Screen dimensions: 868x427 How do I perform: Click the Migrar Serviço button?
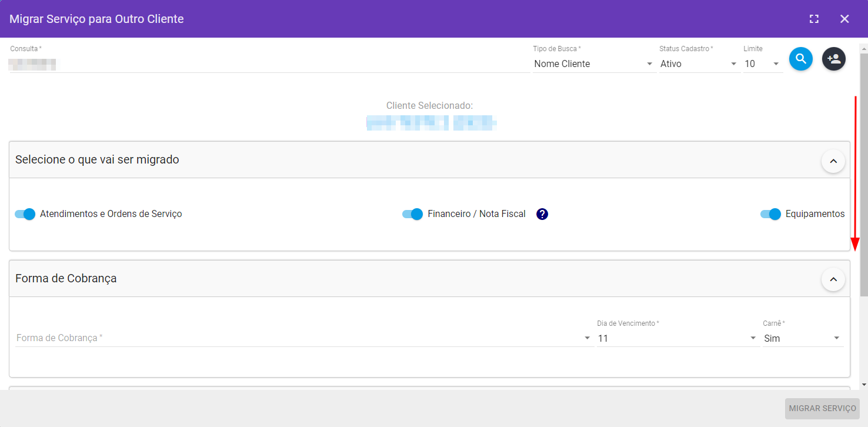(822, 409)
